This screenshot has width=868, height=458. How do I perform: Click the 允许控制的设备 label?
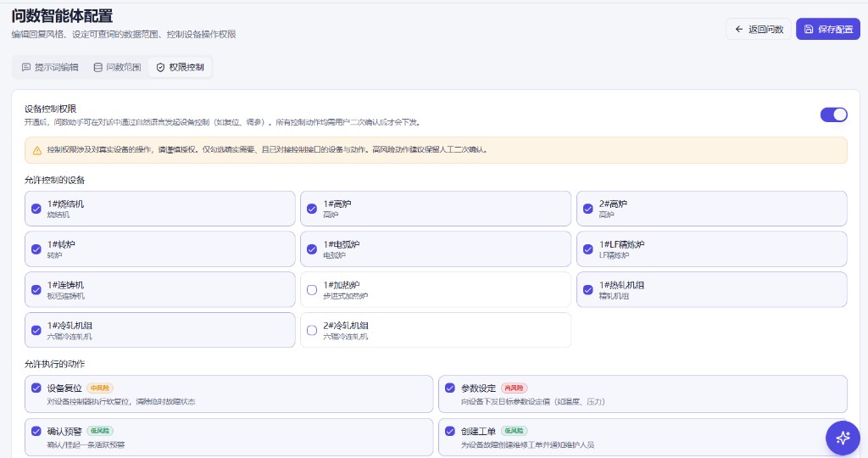pyautogui.click(x=55, y=180)
